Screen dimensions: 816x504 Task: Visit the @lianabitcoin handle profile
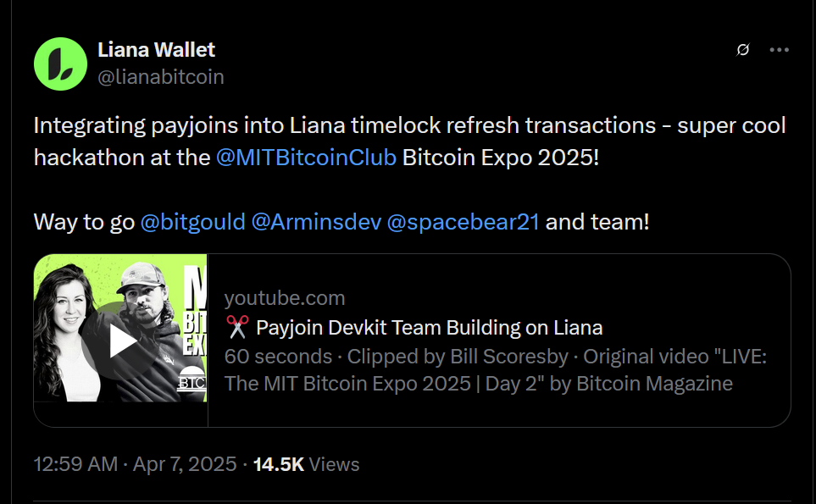click(161, 77)
